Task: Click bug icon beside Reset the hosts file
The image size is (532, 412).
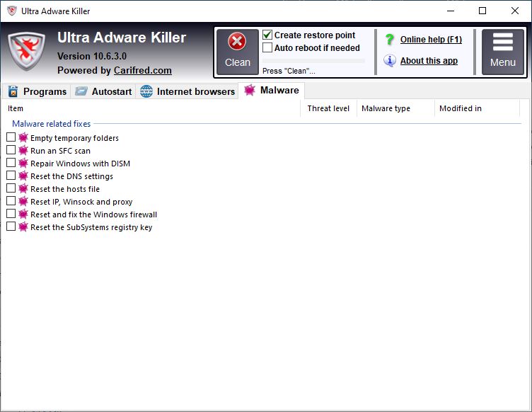Action: (x=23, y=189)
